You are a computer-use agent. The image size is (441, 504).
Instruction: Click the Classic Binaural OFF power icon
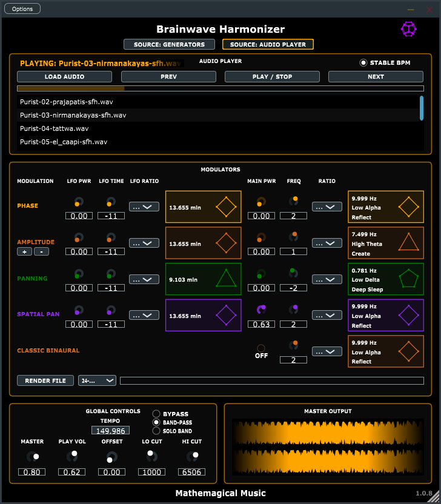coord(261,348)
